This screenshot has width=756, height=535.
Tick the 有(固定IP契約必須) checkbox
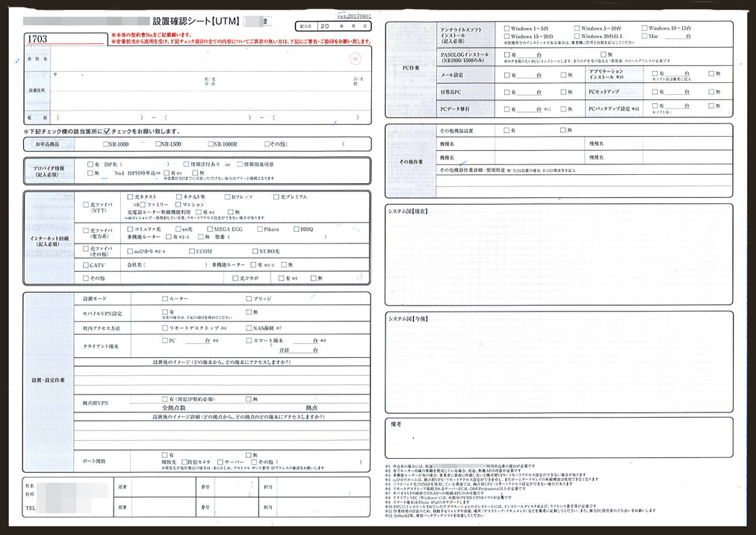165,399
